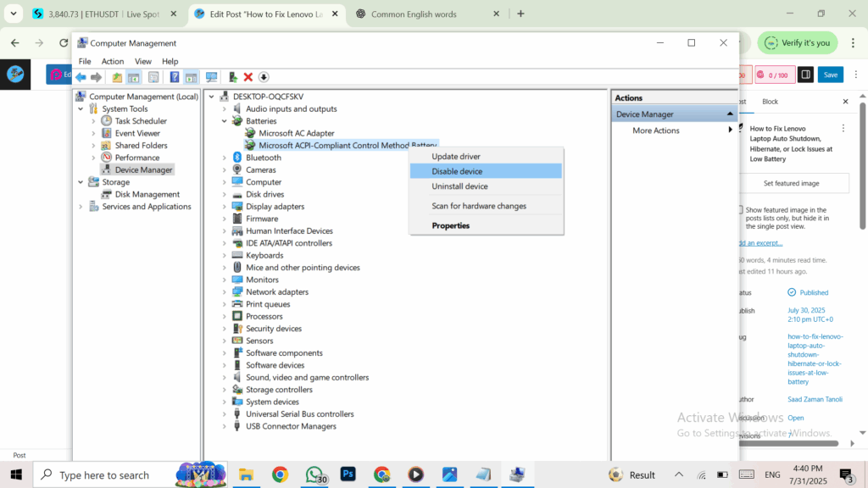This screenshot has width=868, height=488.
Task: Click the Back arrow in Computer Management toolbar
Action: coord(81,77)
